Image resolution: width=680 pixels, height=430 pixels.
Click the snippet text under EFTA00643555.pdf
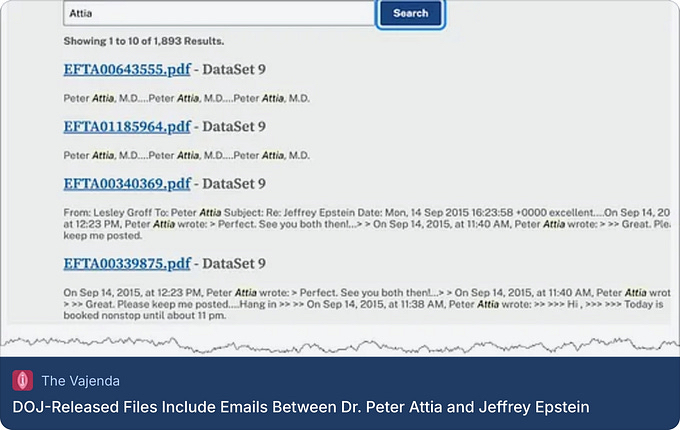click(x=186, y=98)
